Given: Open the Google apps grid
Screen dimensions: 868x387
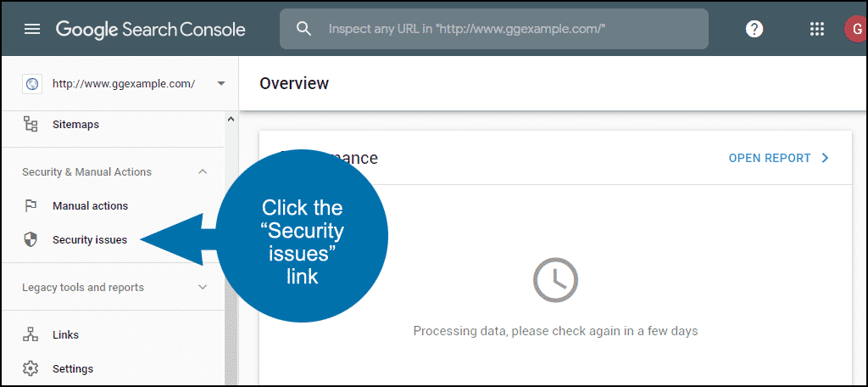Looking at the screenshot, I should point(816,30).
